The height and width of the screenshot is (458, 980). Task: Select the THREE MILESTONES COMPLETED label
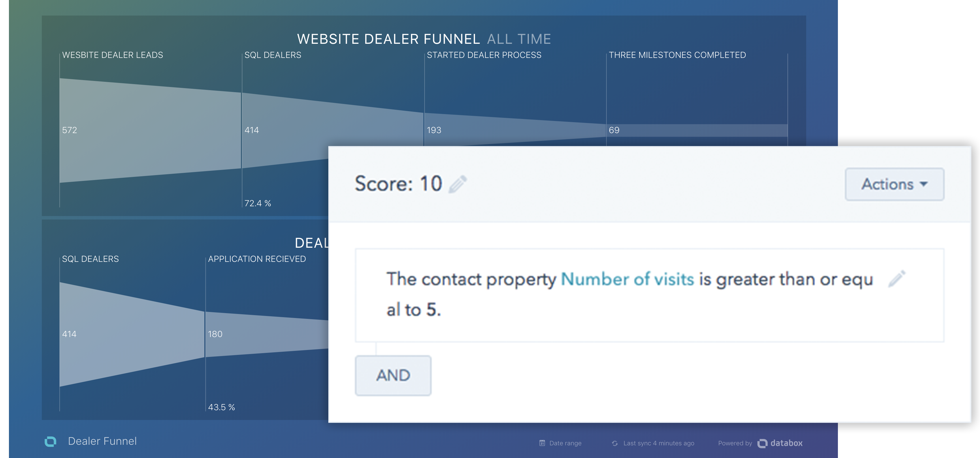[677, 55]
